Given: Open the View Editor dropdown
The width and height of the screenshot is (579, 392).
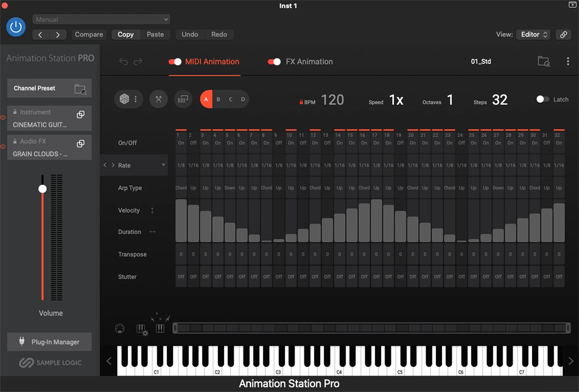Looking at the screenshot, I should pos(534,34).
